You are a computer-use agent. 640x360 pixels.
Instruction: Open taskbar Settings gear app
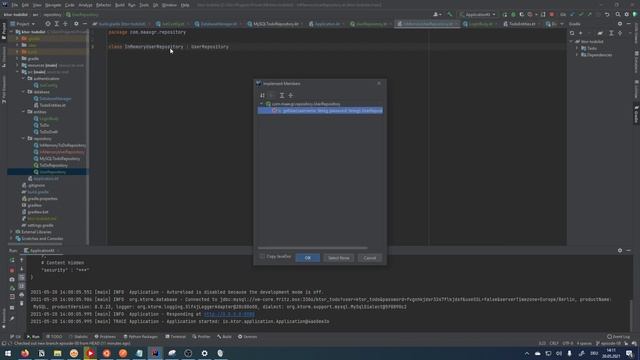(x=204, y=353)
